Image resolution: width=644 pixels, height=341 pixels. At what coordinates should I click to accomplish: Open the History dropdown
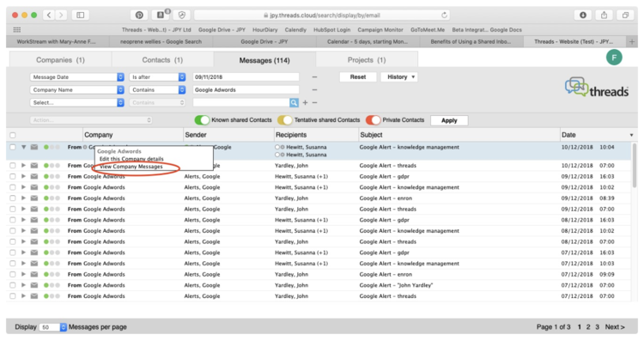pyautogui.click(x=398, y=76)
